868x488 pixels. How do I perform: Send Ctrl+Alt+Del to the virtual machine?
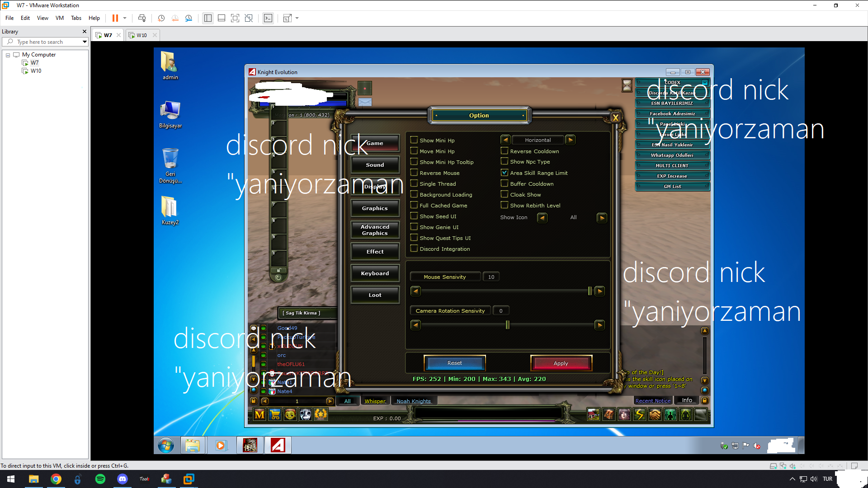tap(142, 18)
